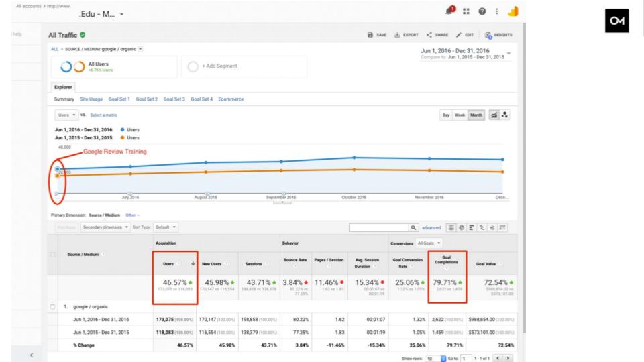The width and height of the screenshot is (644, 362).
Task: Open the All Goals conversions dropdown
Action: [x=429, y=243]
